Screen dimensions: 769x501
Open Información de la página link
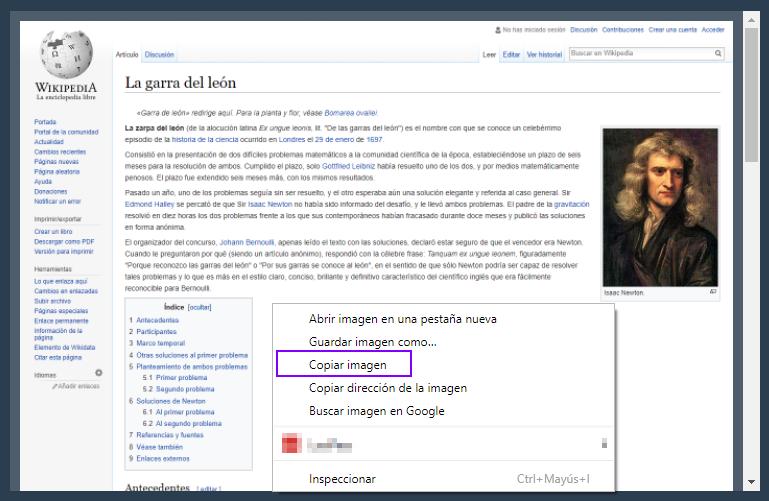coord(58,334)
